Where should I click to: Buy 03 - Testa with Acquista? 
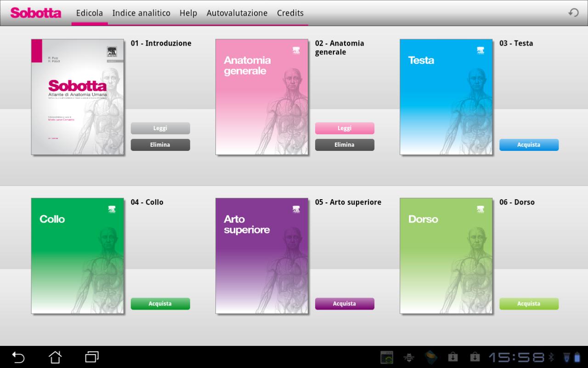click(529, 145)
